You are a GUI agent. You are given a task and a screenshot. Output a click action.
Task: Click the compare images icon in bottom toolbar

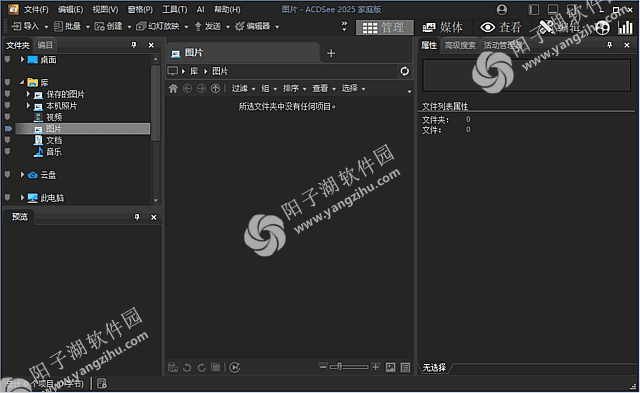[216, 367]
